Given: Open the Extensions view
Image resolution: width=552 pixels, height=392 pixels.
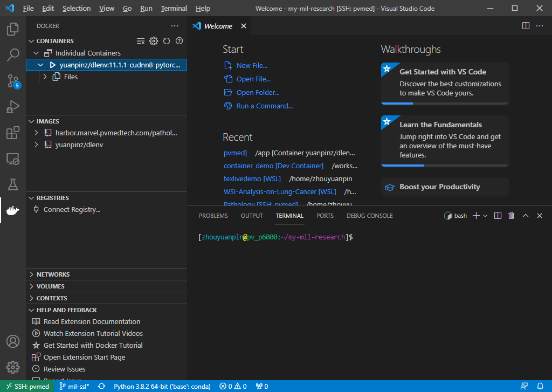Looking at the screenshot, I should (13, 133).
